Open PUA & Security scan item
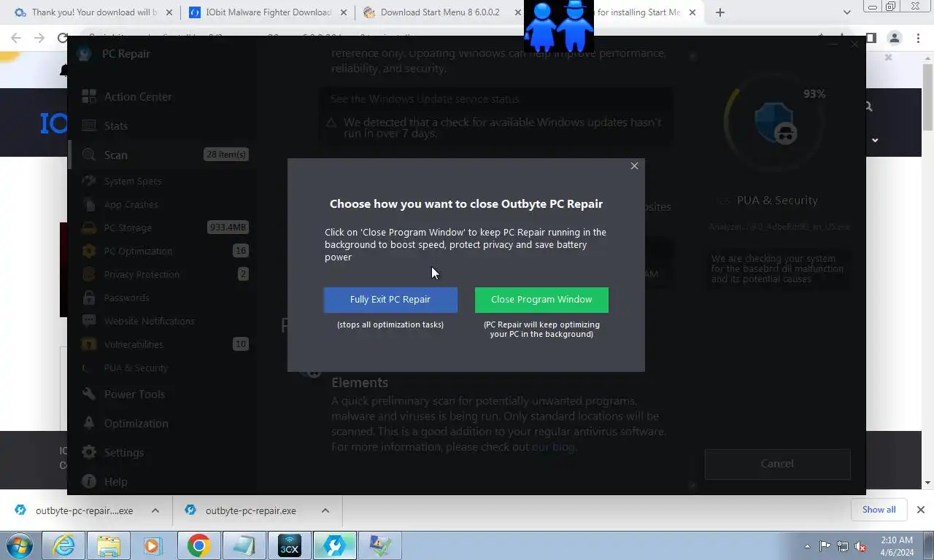 pyautogui.click(x=136, y=367)
